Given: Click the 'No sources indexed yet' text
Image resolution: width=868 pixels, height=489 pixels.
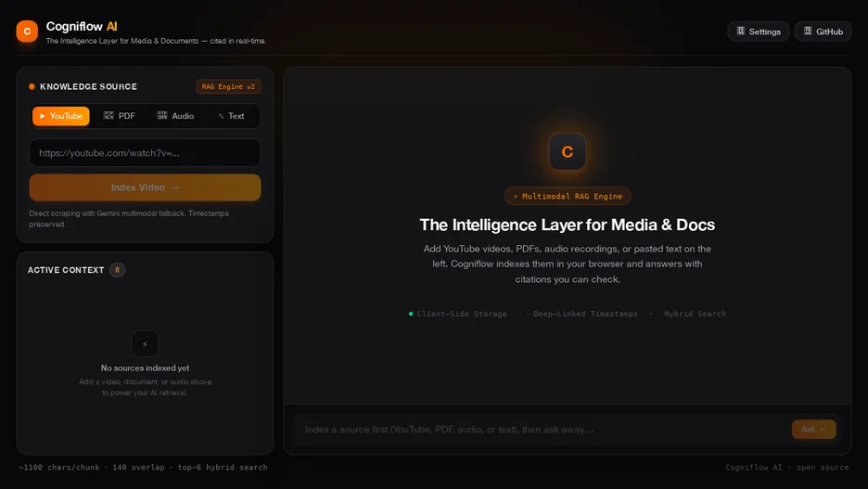Looking at the screenshot, I should (x=145, y=367).
